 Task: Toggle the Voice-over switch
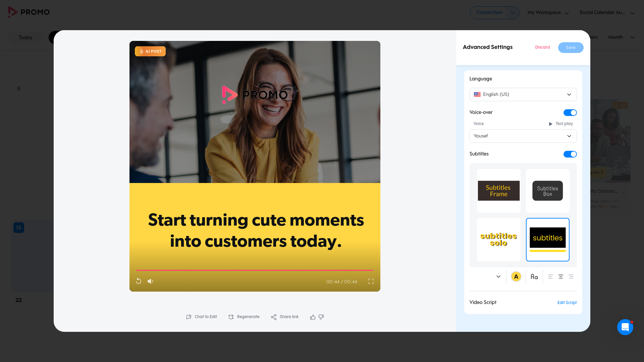pyautogui.click(x=570, y=113)
